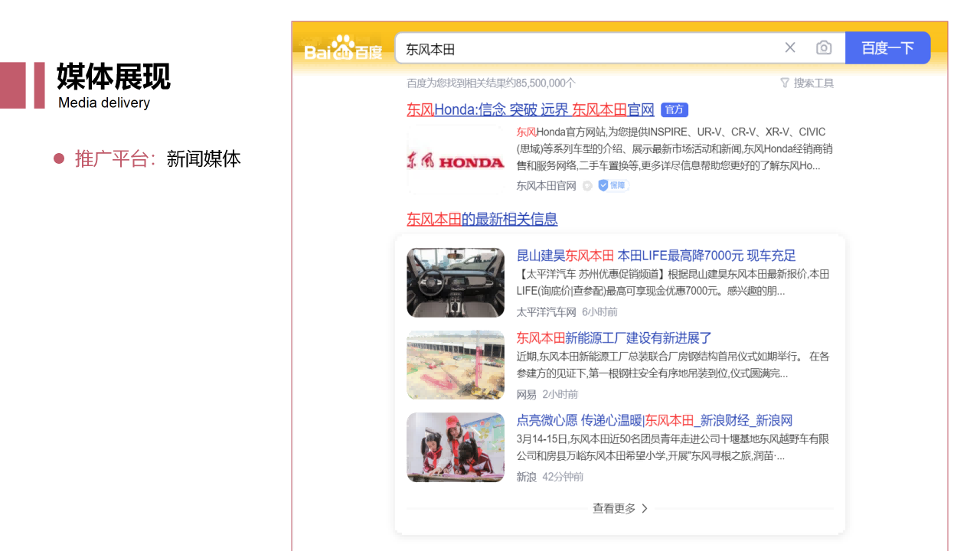
Task: Click the 太平洋汽车网 source label
Action: click(x=546, y=311)
